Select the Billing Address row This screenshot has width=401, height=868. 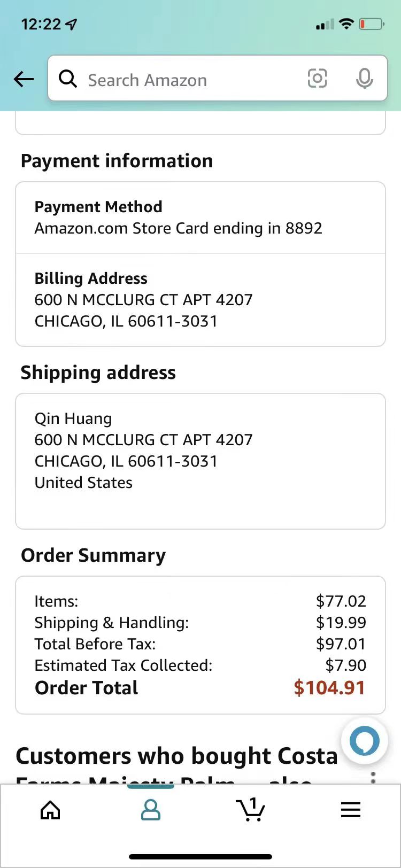coord(200,300)
